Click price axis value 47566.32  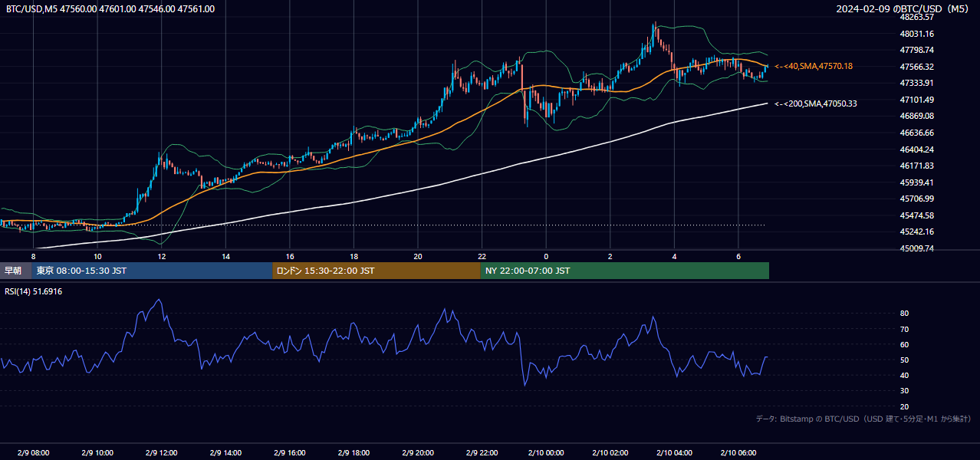click(x=916, y=67)
